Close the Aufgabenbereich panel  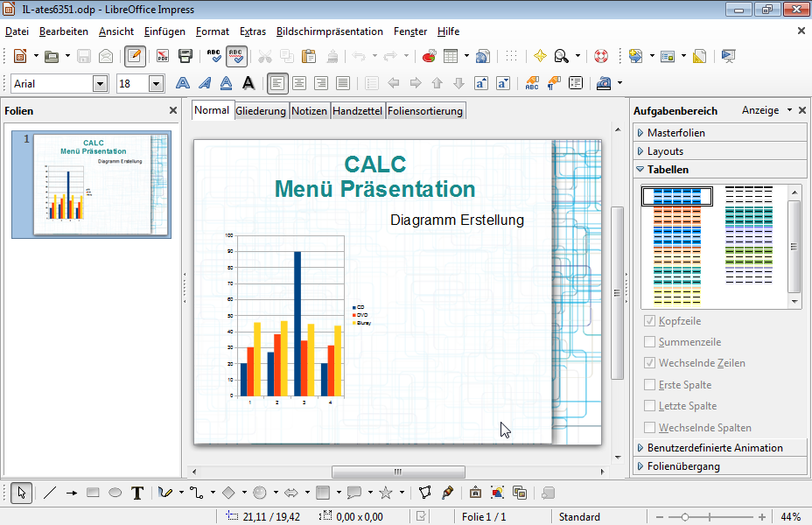point(802,110)
